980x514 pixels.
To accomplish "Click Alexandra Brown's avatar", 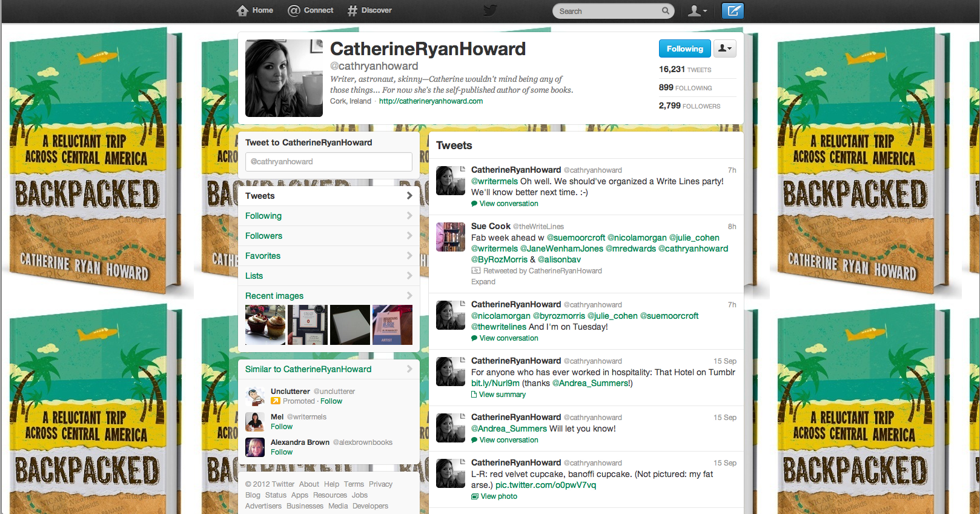I will pos(255,447).
